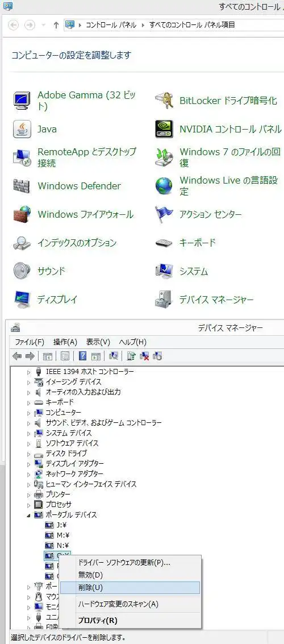Expand the IEEE 1394 ホスト コントローラー node
The height and width of the screenshot is (644, 284).
point(29,372)
